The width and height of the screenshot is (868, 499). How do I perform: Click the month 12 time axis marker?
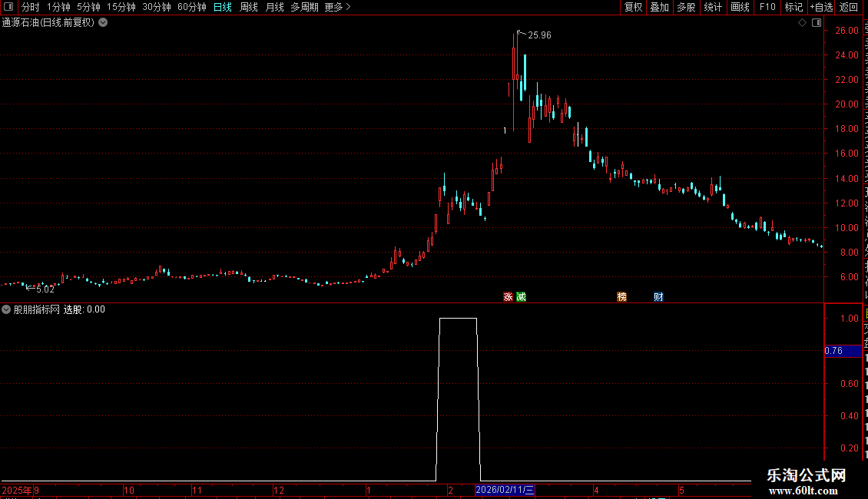(278, 490)
